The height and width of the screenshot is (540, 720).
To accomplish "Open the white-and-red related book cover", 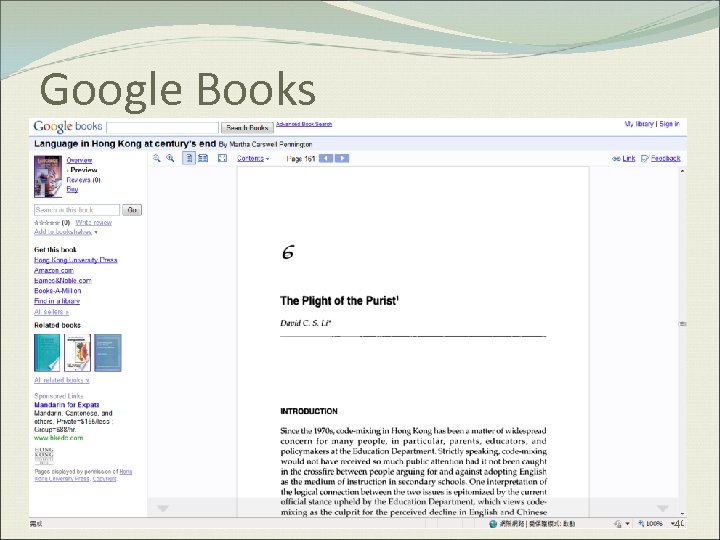I will [77, 353].
